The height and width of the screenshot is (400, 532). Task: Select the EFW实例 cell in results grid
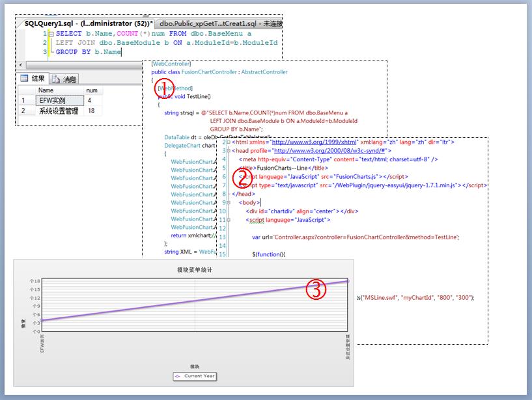click(60, 101)
